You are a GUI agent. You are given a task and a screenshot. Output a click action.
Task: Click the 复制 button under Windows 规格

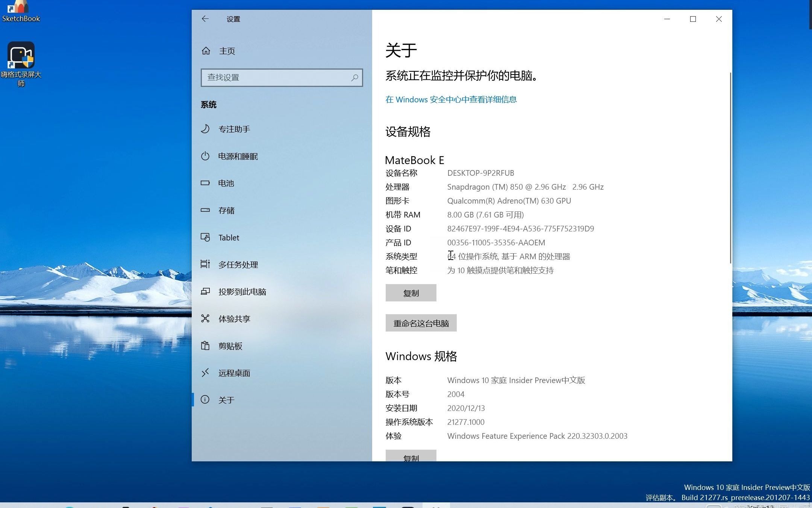click(411, 456)
